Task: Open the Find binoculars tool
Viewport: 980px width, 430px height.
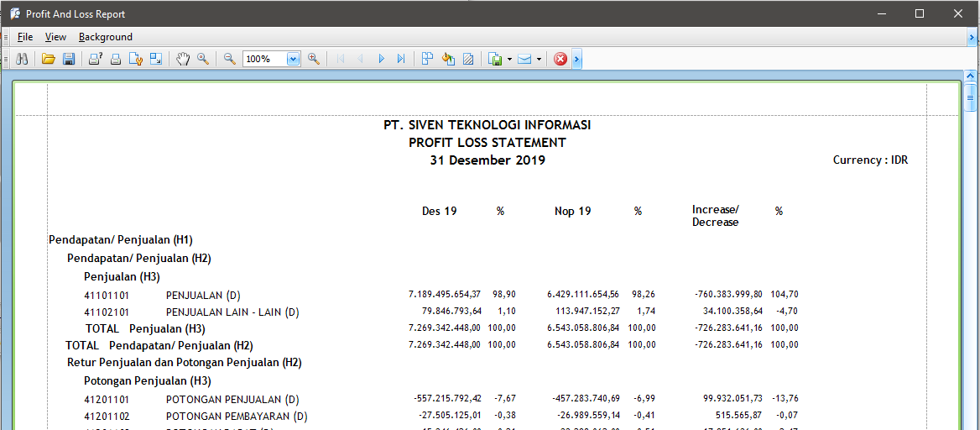Action: pos(22,59)
